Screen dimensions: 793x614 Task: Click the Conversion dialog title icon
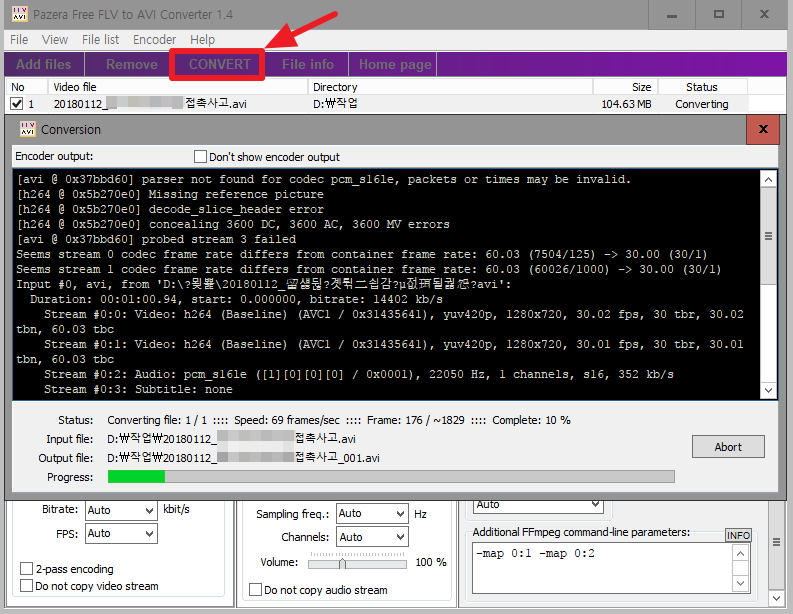(x=27, y=129)
